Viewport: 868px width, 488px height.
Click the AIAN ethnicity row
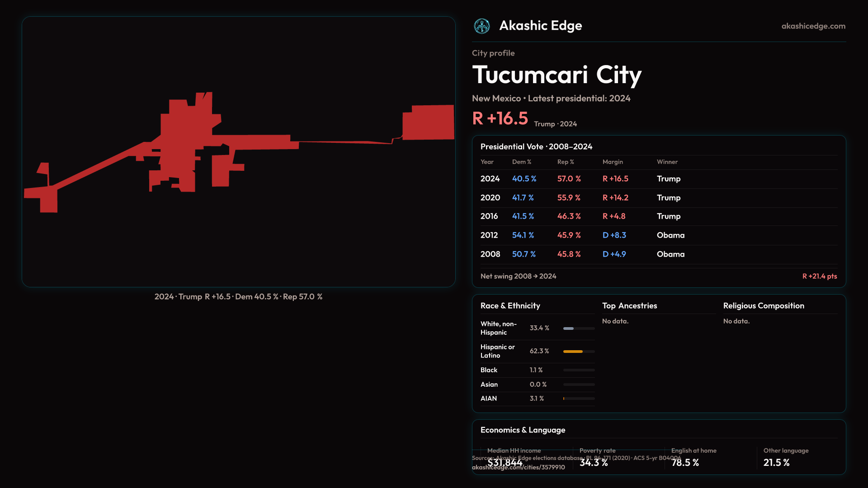point(537,399)
